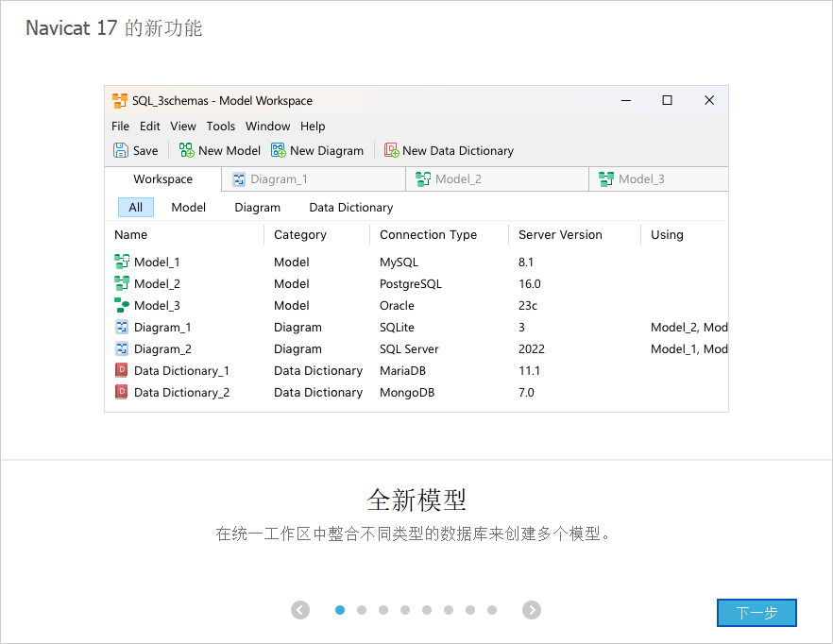Open the Window menu
833x644 pixels.
click(268, 127)
